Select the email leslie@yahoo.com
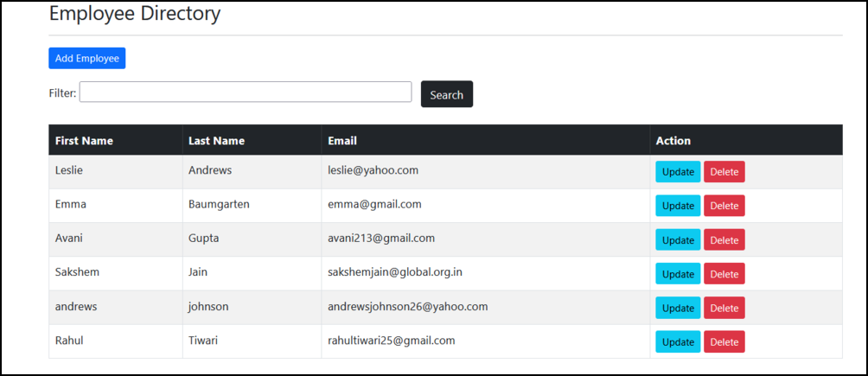The height and width of the screenshot is (376, 868). tap(373, 170)
